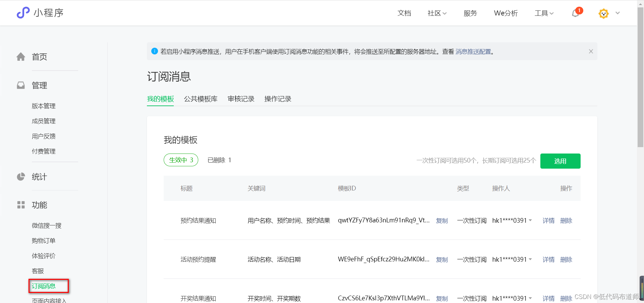Open 详情 for 活动预约提醒

tap(548, 260)
